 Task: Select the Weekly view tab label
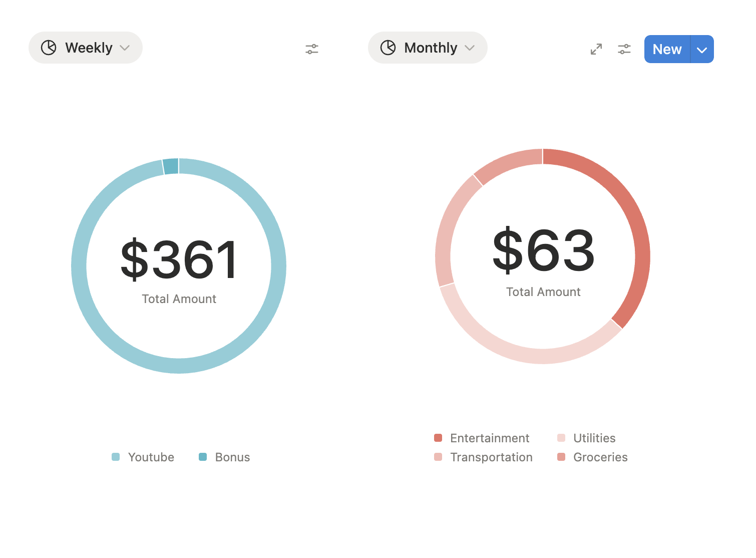click(89, 48)
